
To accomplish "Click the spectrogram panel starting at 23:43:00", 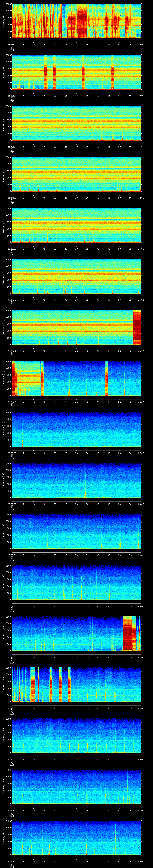I will pos(77,787).
